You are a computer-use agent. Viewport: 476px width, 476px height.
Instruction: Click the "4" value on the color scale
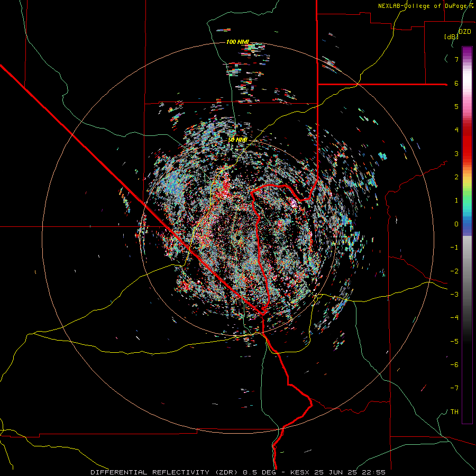pos(456,130)
